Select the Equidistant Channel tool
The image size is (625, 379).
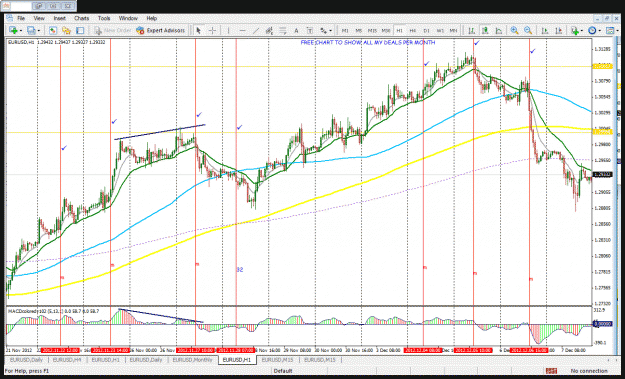(269, 30)
